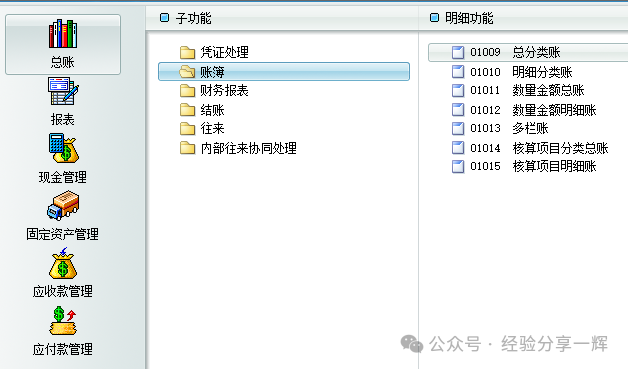
Task: Open the 内部往来协同处理 folder
Action: pyautogui.click(x=238, y=148)
